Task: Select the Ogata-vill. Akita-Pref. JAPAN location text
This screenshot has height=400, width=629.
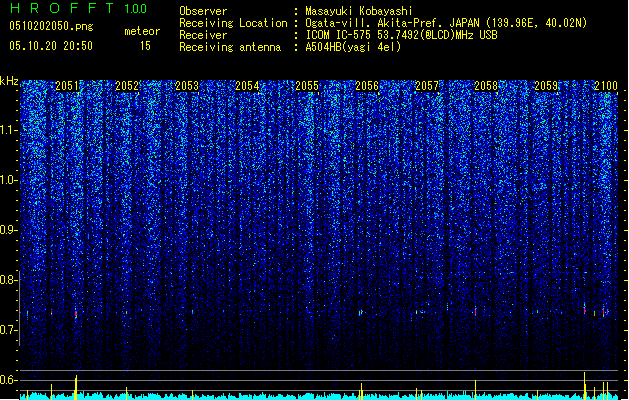Action: coord(446,23)
